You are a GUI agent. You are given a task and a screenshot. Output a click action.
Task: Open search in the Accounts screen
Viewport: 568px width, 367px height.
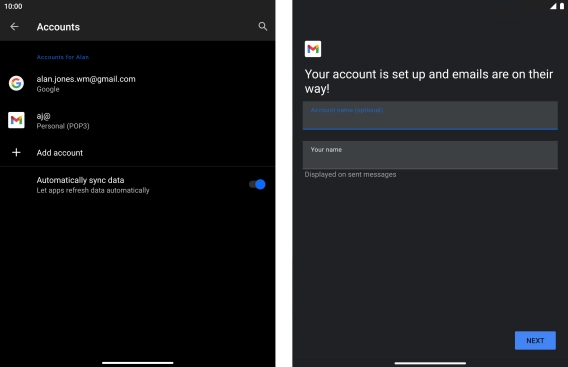coord(263,26)
